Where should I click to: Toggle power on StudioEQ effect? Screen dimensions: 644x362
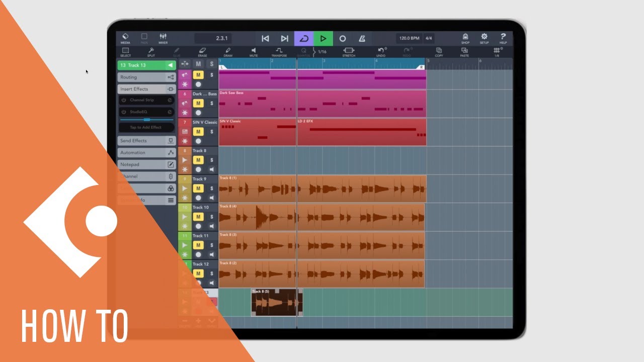pos(124,112)
